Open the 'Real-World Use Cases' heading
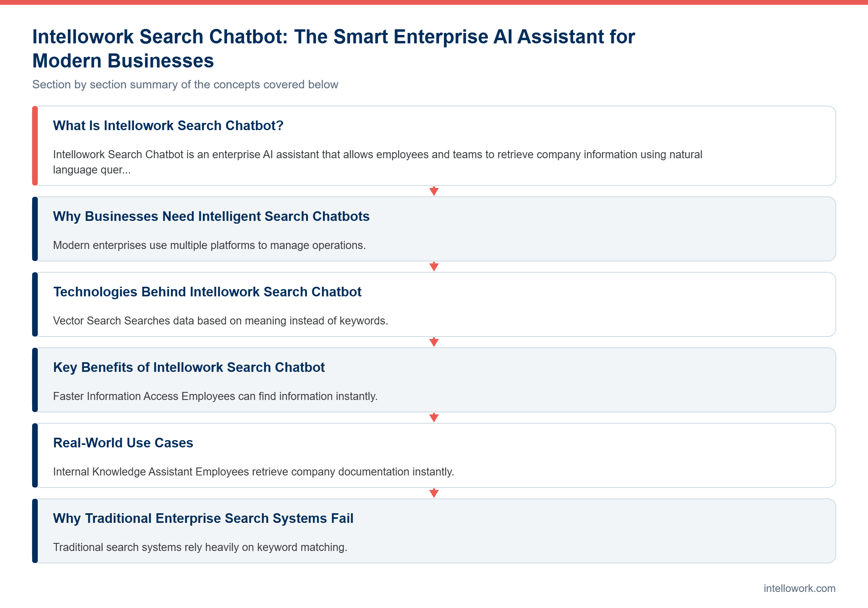The image size is (868, 608). 123,443
